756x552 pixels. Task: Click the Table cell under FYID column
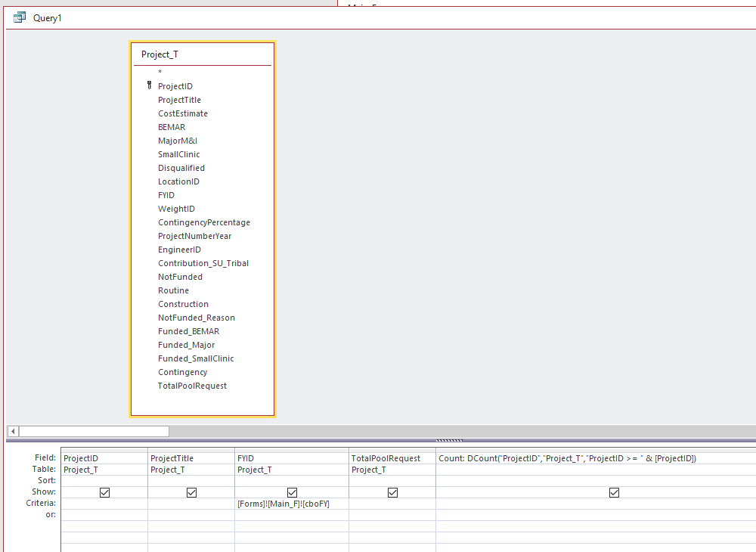point(292,470)
